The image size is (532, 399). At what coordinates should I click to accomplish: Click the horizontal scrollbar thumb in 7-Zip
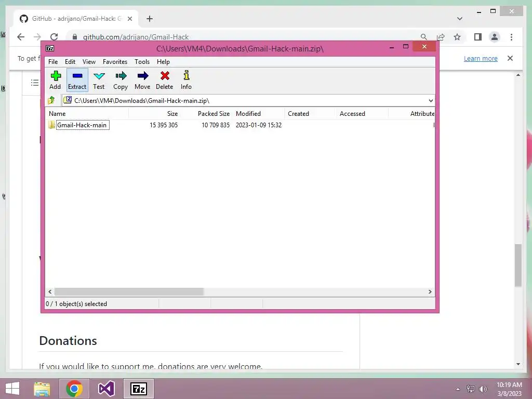pos(129,292)
